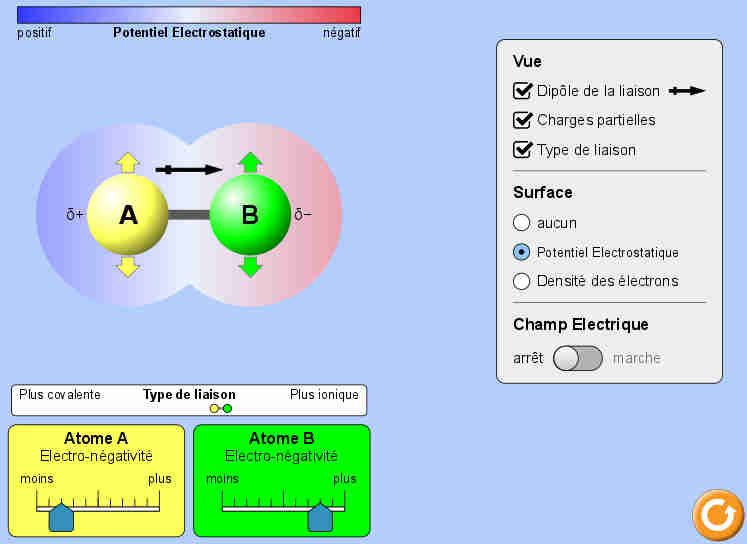Click the orange reset button

[x=716, y=514]
